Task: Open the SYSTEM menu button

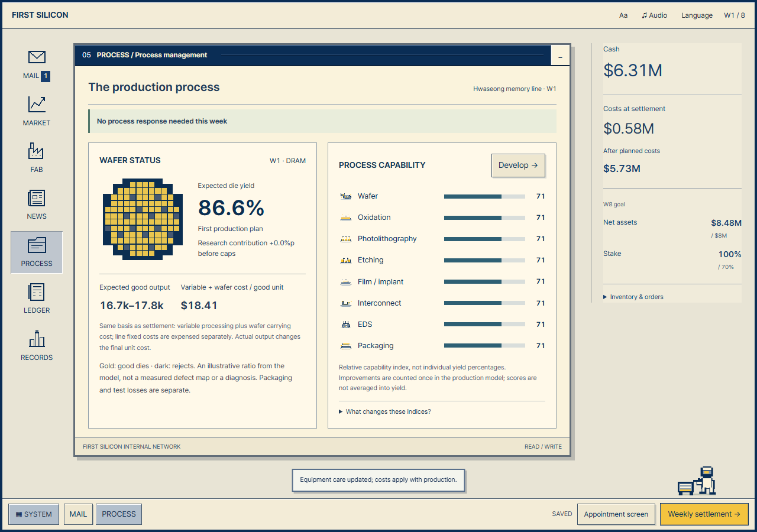Action: click(x=34, y=514)
